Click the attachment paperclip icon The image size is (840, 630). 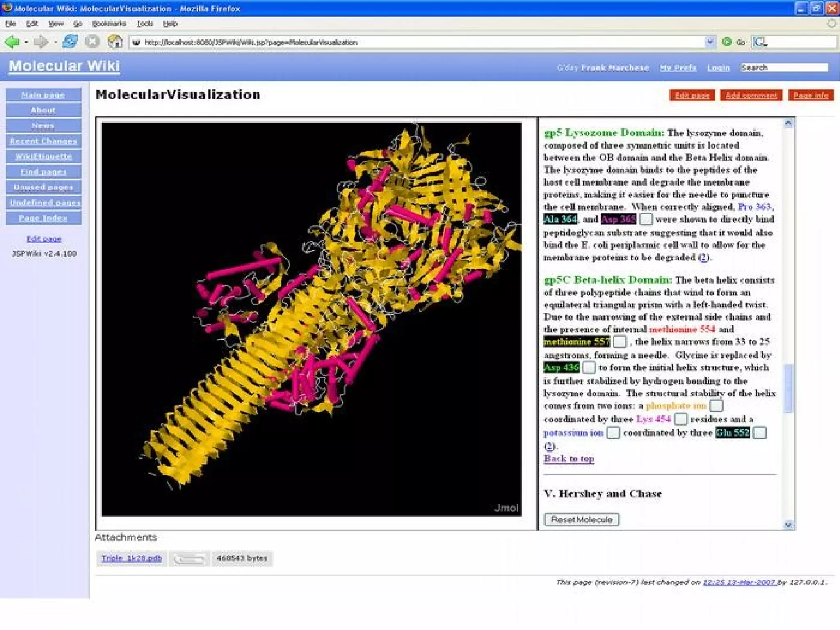189,559
